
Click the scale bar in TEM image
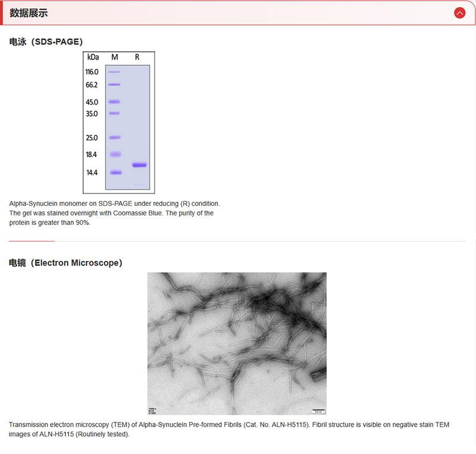click(318, 410)
